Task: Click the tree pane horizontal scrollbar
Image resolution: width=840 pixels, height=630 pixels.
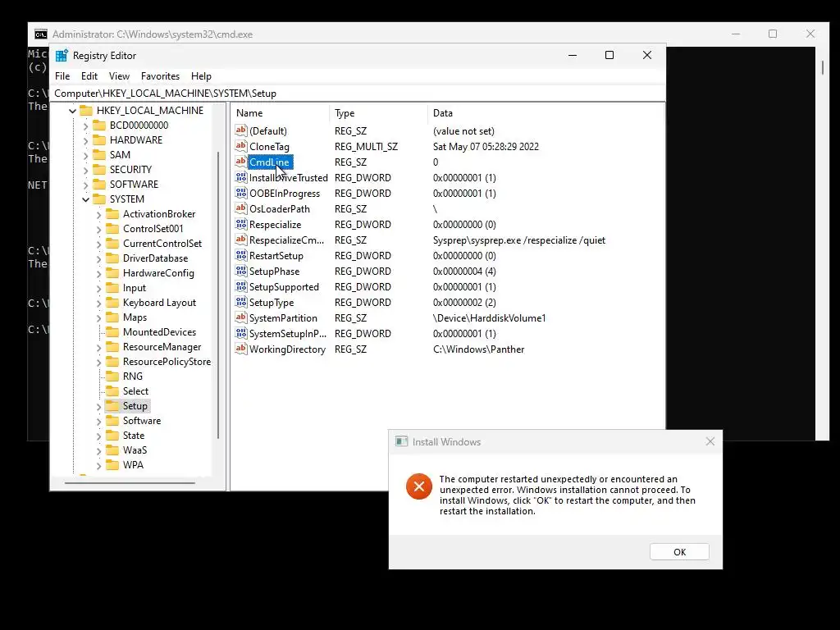Action: point(130,482)
